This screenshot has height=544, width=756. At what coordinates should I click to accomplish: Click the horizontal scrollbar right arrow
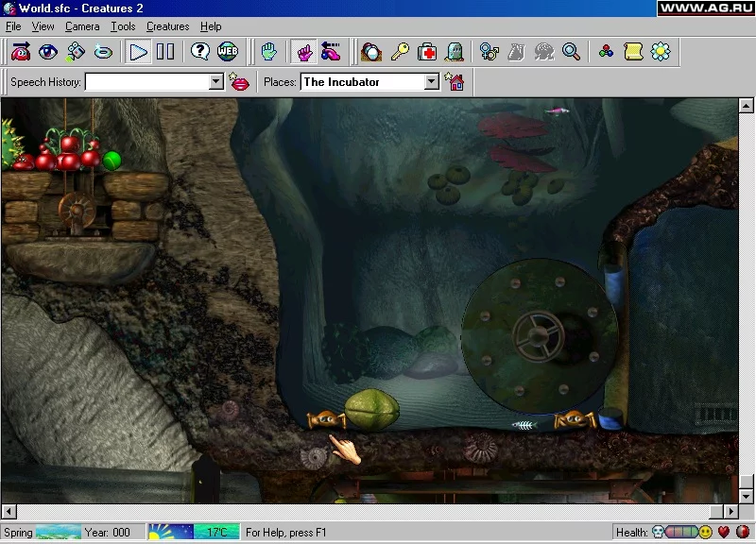pyautogui.click(x=731, y=511)
